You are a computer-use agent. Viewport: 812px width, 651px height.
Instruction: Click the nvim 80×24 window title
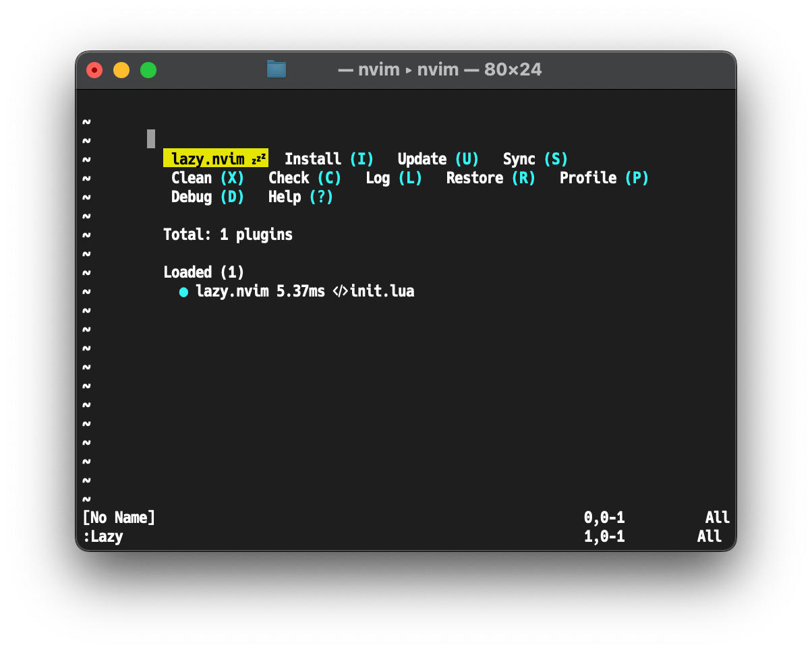tap(440, 69)
